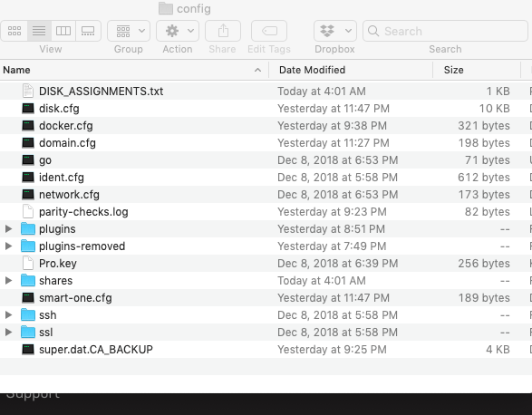
Task: Select the docker.cfg file icon
Action: pyautogui.click(x=28, y=126)
